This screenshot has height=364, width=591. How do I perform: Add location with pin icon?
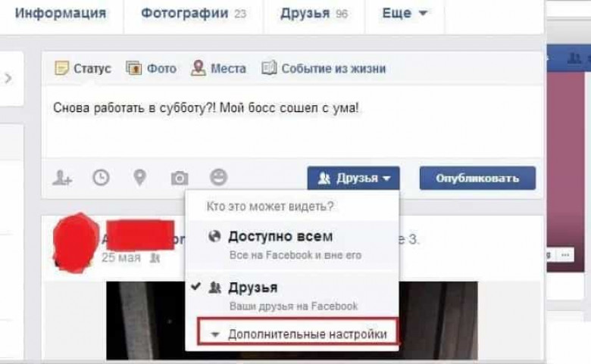[x=140, y=178]
